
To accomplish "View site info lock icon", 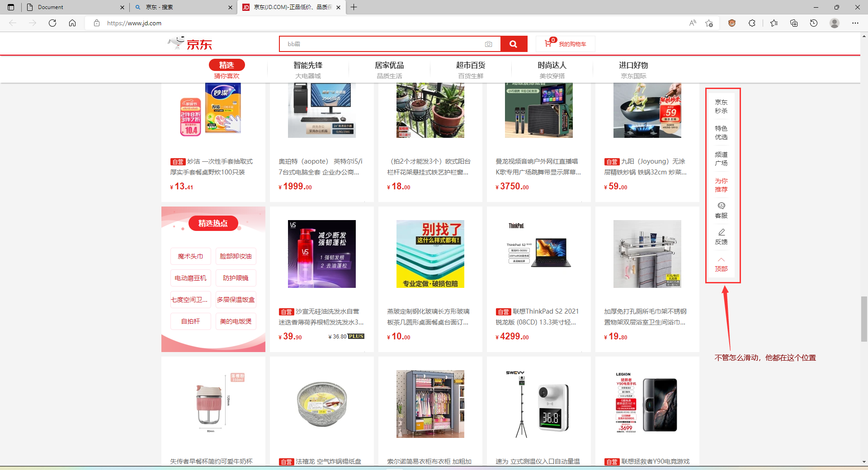I will [x=96, y=23].
